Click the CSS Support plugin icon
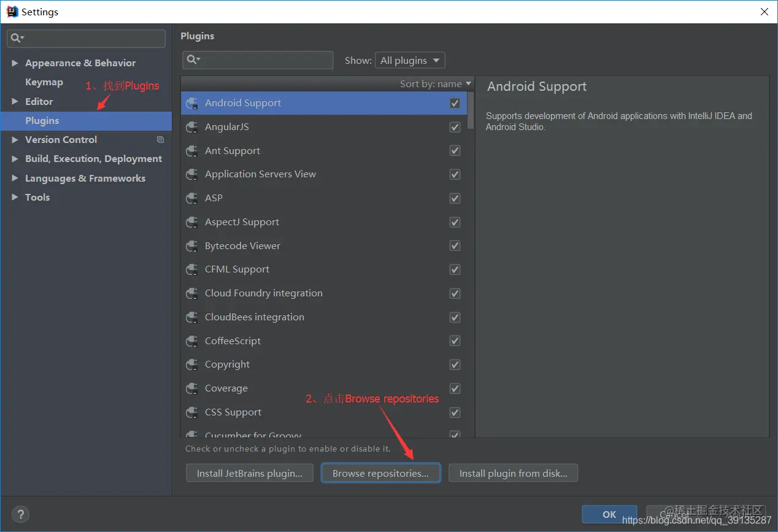The width and height of the screenshot is (778, 532). pyautogui.click(x=192, y=412)
